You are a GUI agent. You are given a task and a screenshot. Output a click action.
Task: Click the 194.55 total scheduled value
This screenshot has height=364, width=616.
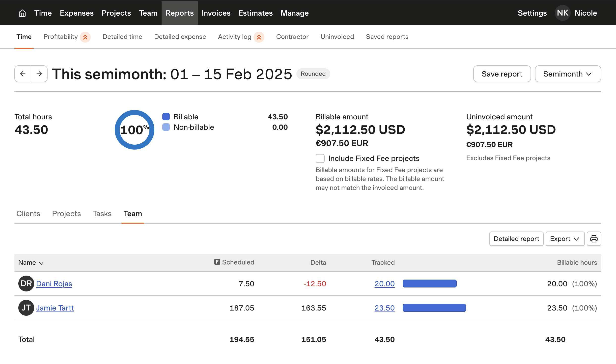pos(242,339)
